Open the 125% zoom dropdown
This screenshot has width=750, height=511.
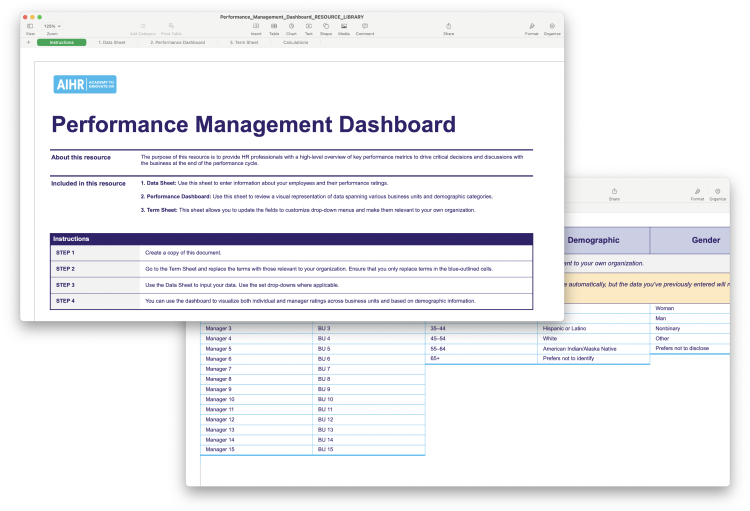click(51, 26)
